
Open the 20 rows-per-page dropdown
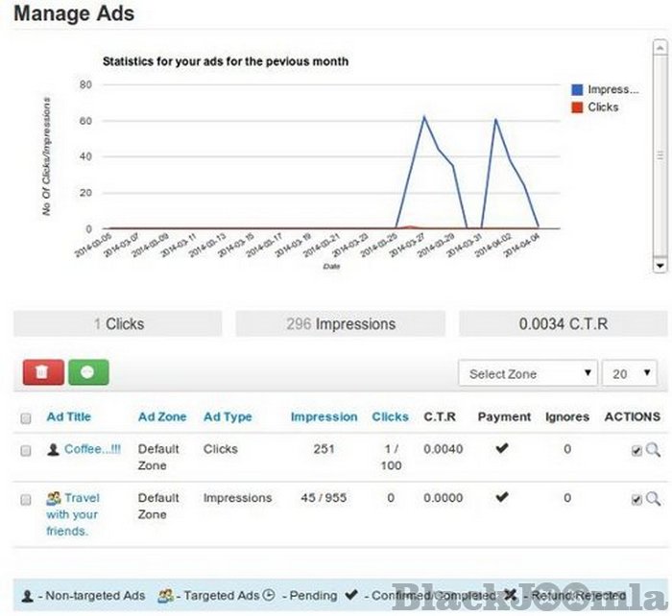tap(629, 373)
